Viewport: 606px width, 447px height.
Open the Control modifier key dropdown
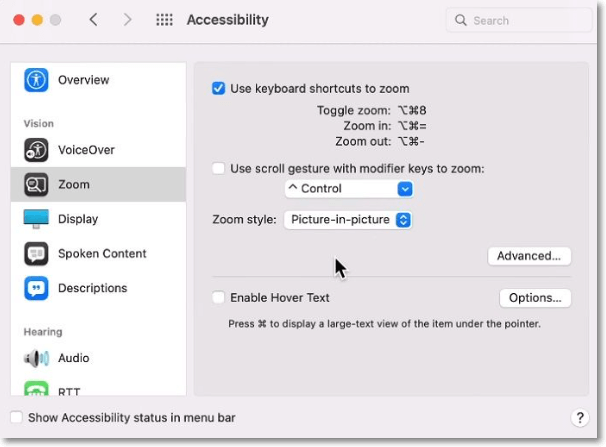point(349,189)
